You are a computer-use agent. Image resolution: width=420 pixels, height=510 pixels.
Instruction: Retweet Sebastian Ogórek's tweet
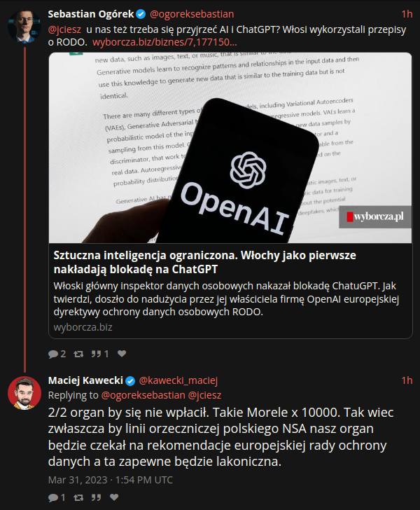(78, 354)
